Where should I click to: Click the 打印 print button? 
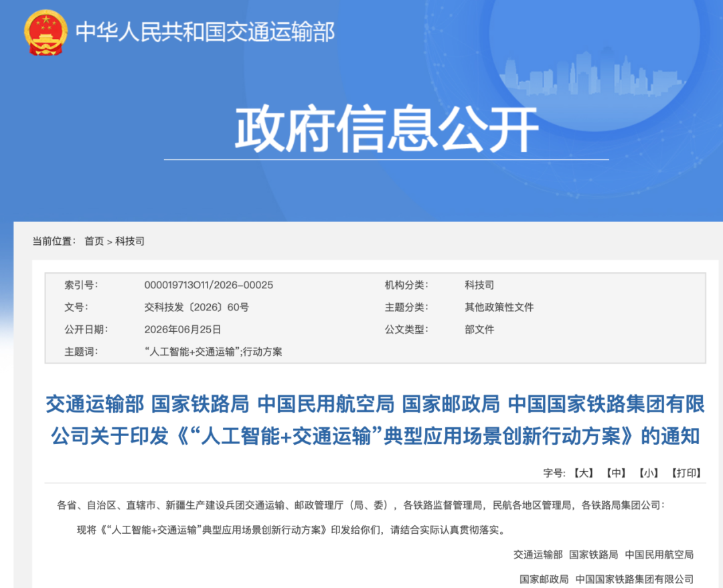click(x=686, y=473)
